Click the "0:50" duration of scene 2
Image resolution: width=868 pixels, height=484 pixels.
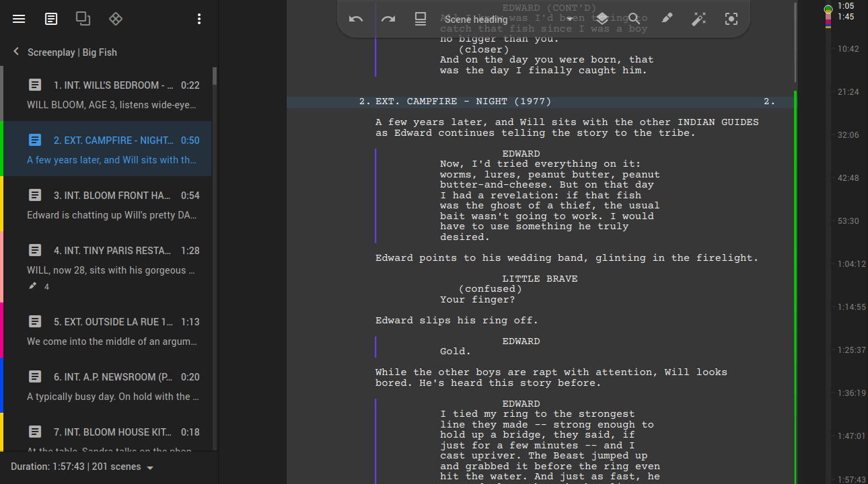pos(190,140)
